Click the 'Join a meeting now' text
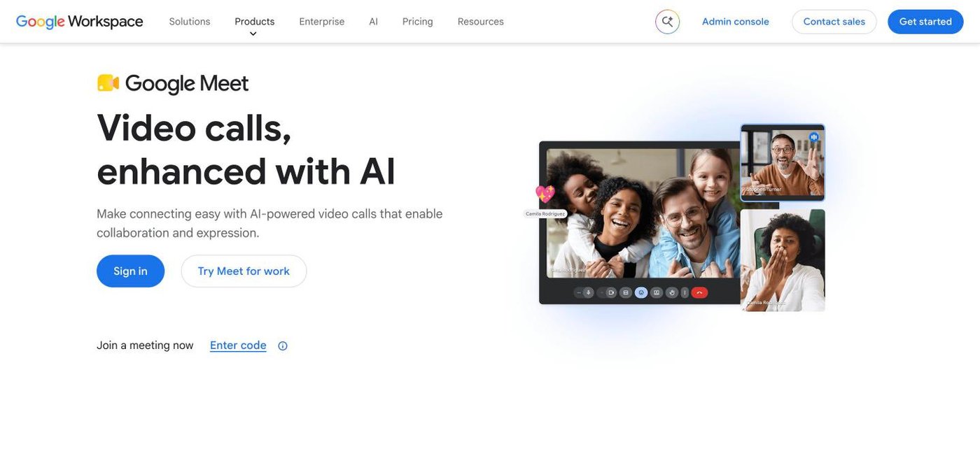The width and height of the screenshot is (980, 449). (x=145, y=345)
